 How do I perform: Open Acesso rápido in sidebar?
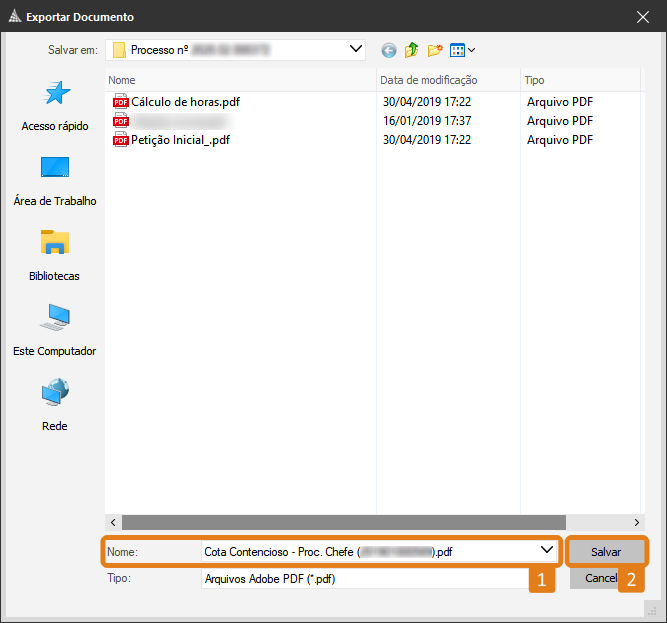pos(55,106)
